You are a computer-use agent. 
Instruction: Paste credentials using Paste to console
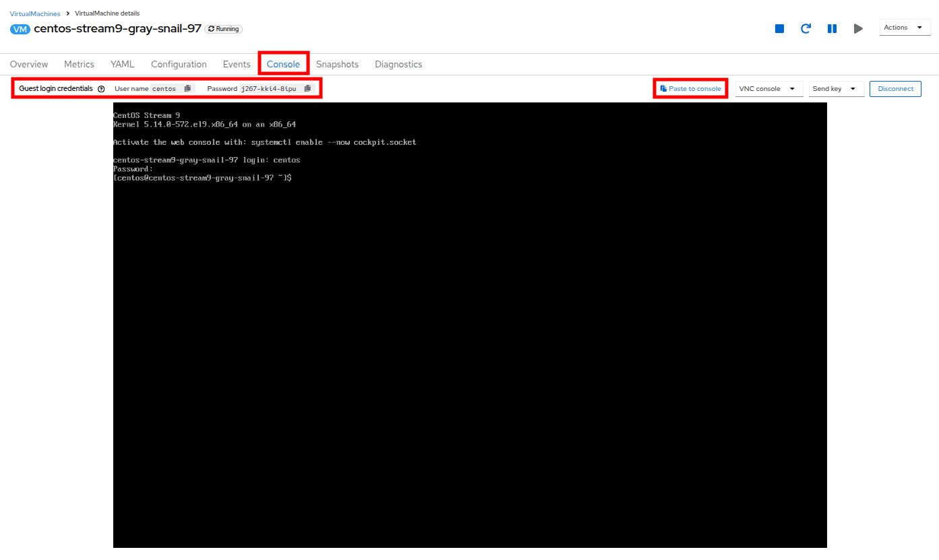click(x=690, y=88)
